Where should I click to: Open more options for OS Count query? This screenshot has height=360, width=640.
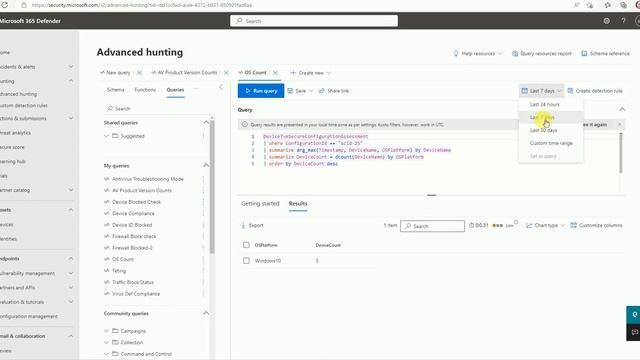point(203,259)
